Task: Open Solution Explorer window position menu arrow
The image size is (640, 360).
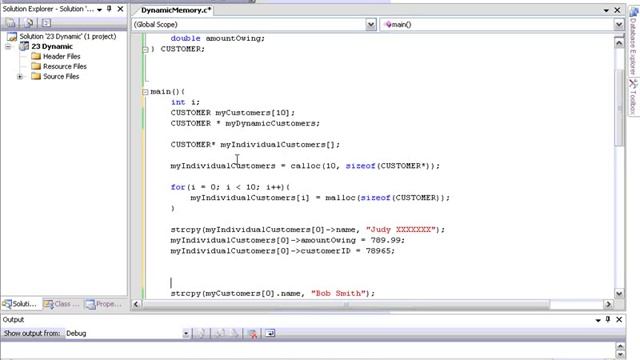Action: [x=99, y=9]
